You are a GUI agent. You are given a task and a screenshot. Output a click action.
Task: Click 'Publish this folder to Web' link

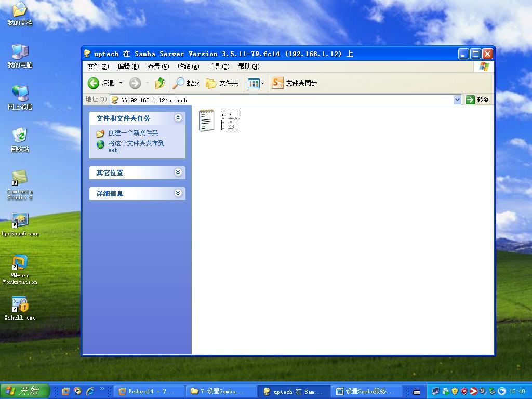pyautogui.click(x=136, y=146)
